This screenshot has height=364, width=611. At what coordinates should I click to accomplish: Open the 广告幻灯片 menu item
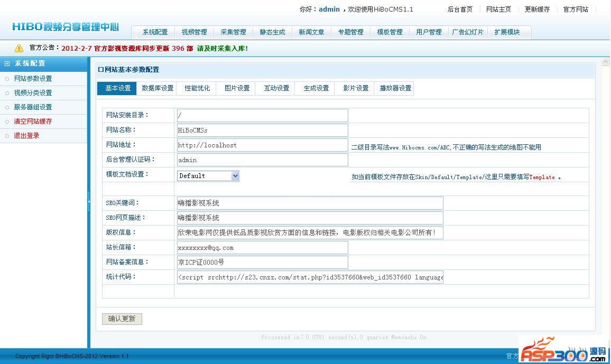click(x=468, y=32)
